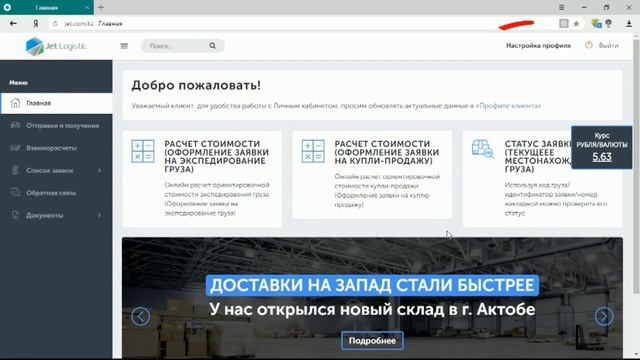Click the Добро пожаловать! heading
640x360 pixels.
(x=196, y=85)
